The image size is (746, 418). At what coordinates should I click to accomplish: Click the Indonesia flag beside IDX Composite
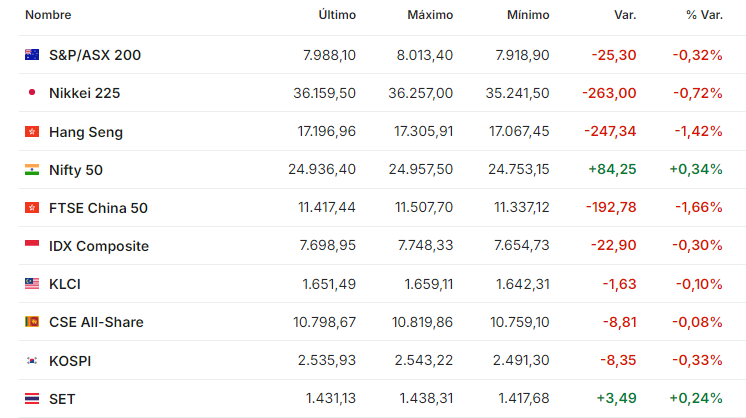click(x=32, y=244)
